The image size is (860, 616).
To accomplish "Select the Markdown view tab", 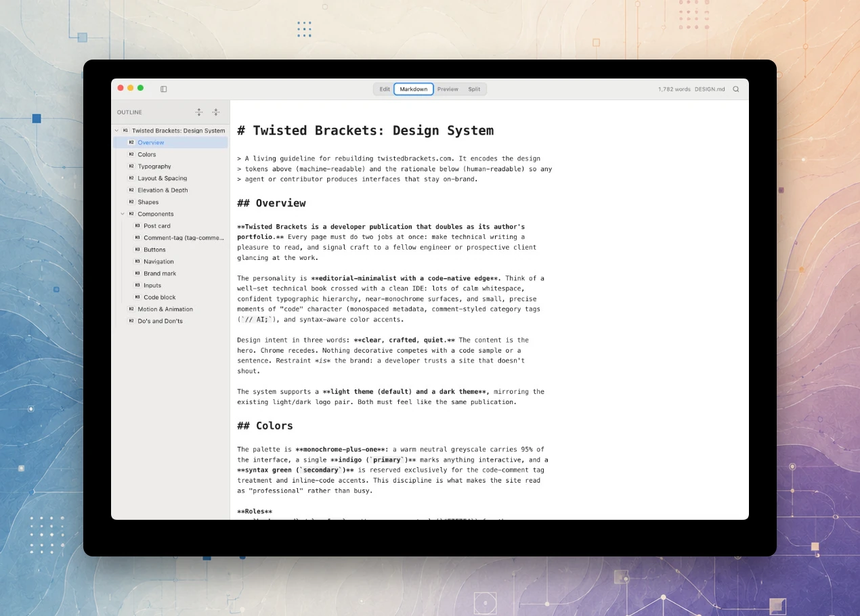I will pyautogui.click(x=414, y=89).
